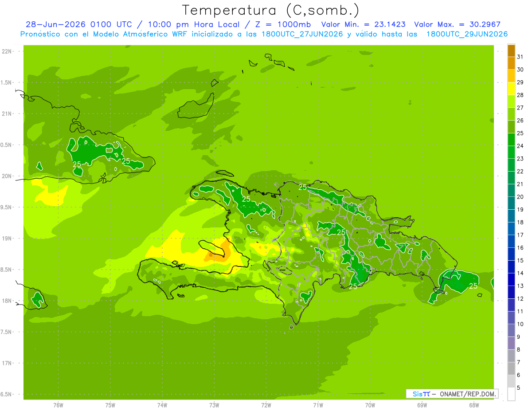This screenshot has width=532, height=411.
Task: Click the "71W" longitude label
Action: (x=318, y=405)
